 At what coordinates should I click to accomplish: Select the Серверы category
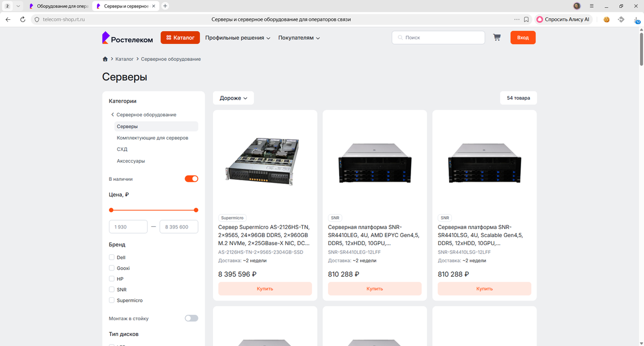[x=156, y=127]
